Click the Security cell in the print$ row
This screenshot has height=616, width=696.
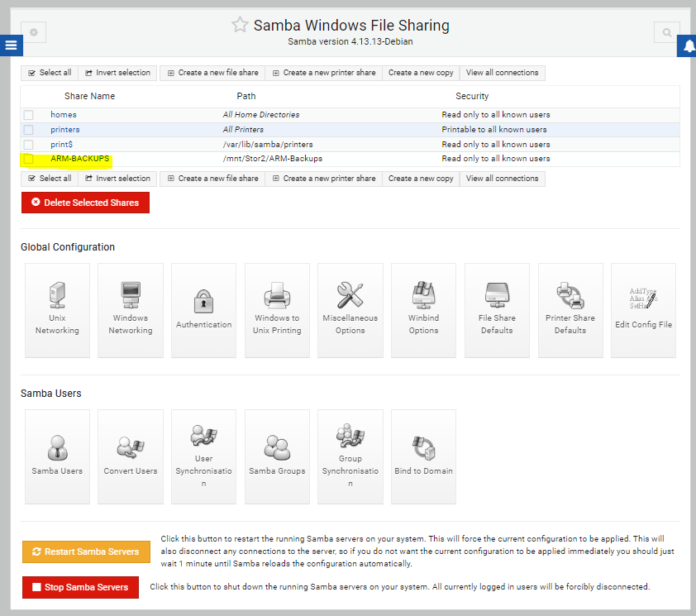[496, 145]
